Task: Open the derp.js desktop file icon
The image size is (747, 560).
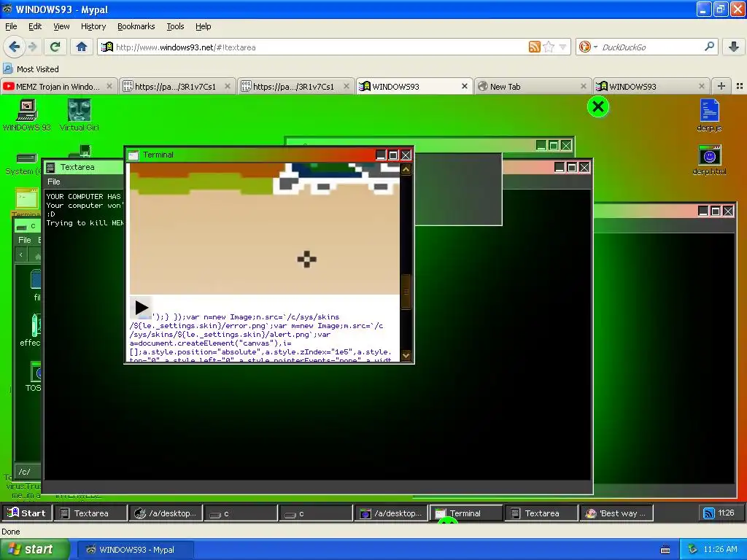Action: (x=709, y=114)
